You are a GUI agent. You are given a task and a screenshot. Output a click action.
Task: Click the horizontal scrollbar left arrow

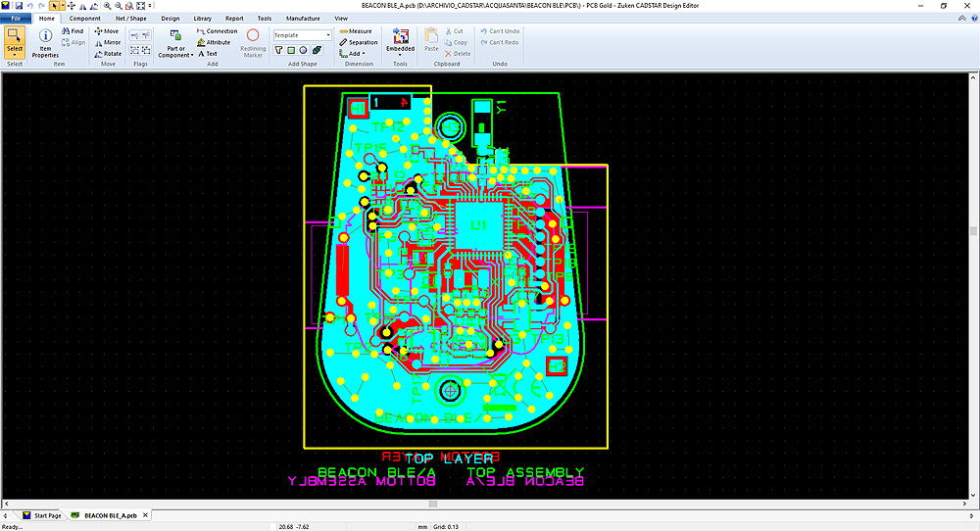[6, 504]
